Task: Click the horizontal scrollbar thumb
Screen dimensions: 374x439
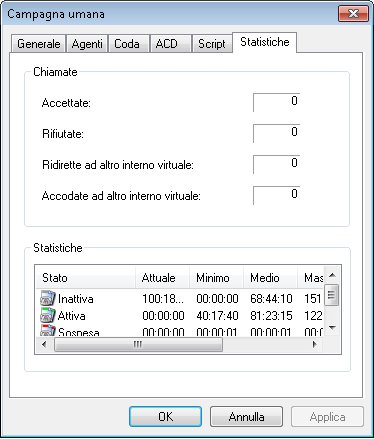Action: [138, 344]
